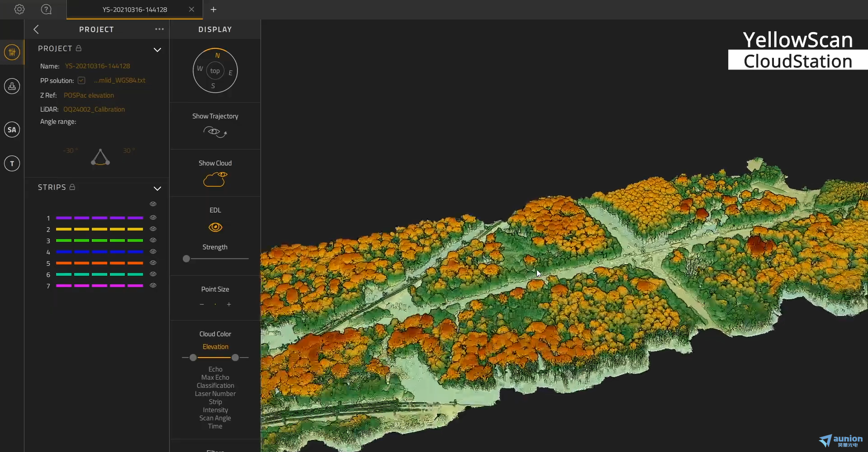Select Classification cloud color mode
Image resolution: width=868 pixels, height=452 pixels.
(x=215, y=386)
